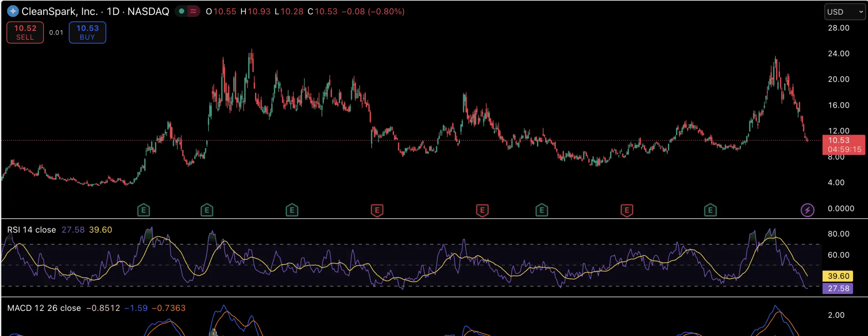Click the close value in the OHLC header
The width and height of the screenshot is (868, 336).
tap(326, 12)
